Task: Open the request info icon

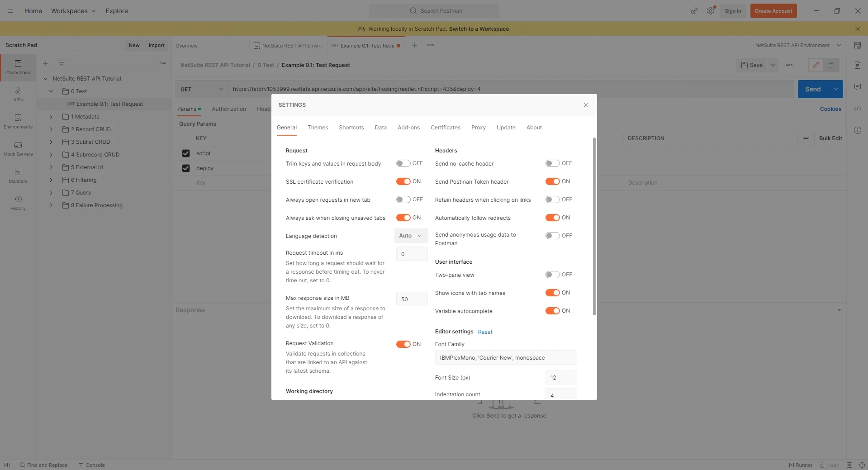Action: click(858, 130)
